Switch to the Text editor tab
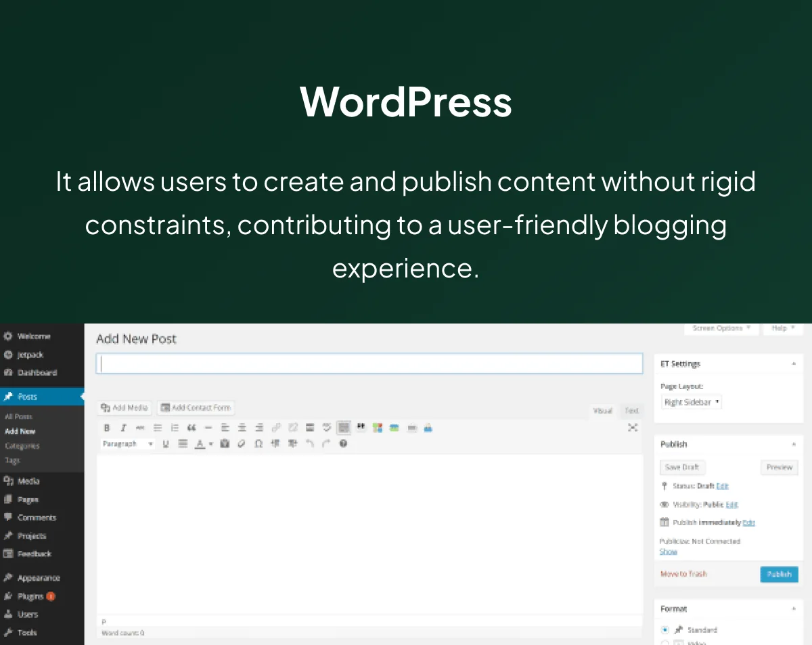The width and height of the screenshot is (812, 645). coord(631,411)
